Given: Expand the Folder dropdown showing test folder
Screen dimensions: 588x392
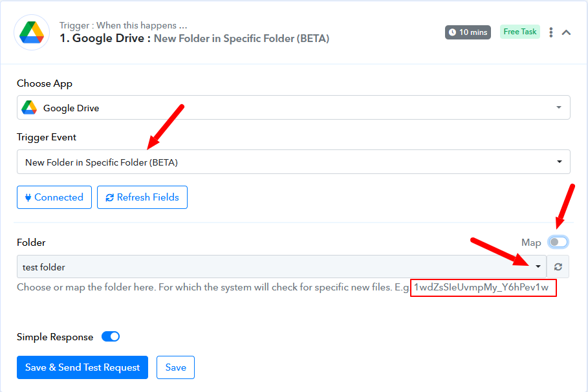Looking at the screenshot, I should click(x=281, y=267).
